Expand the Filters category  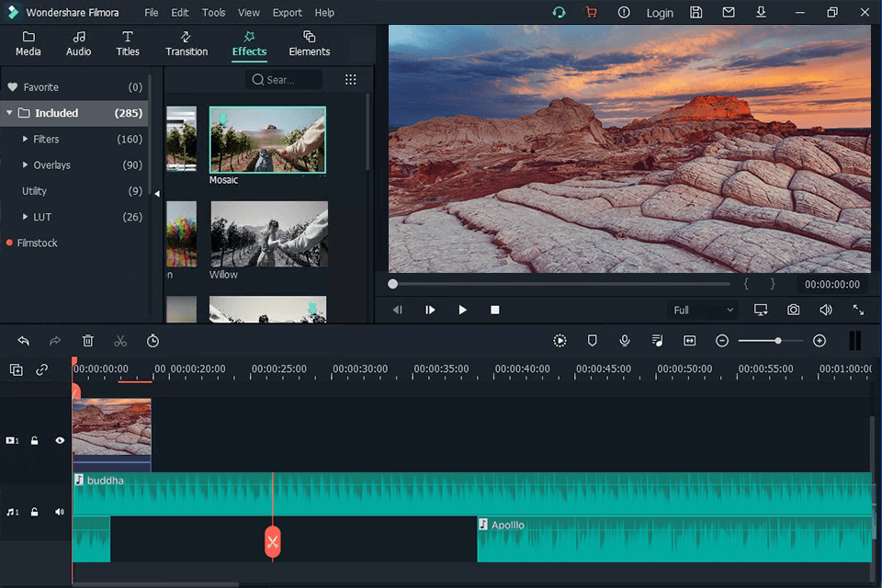(25, 139)
